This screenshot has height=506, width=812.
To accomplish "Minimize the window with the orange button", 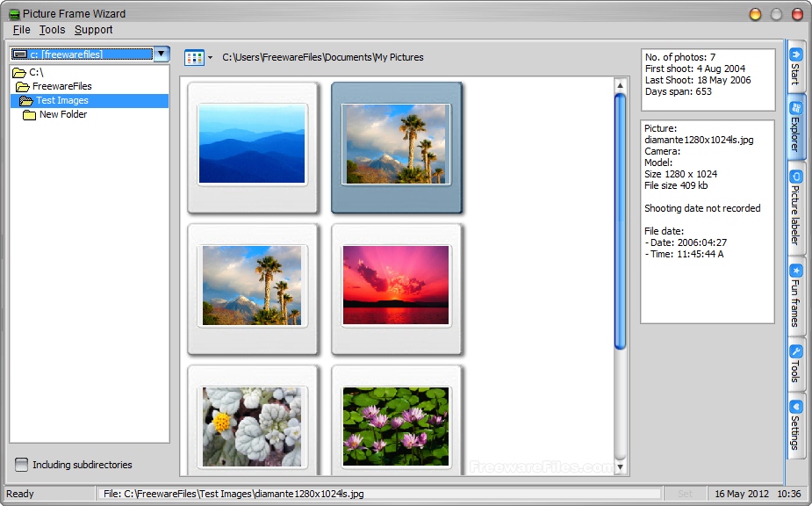I will click(x=755, y=14).
